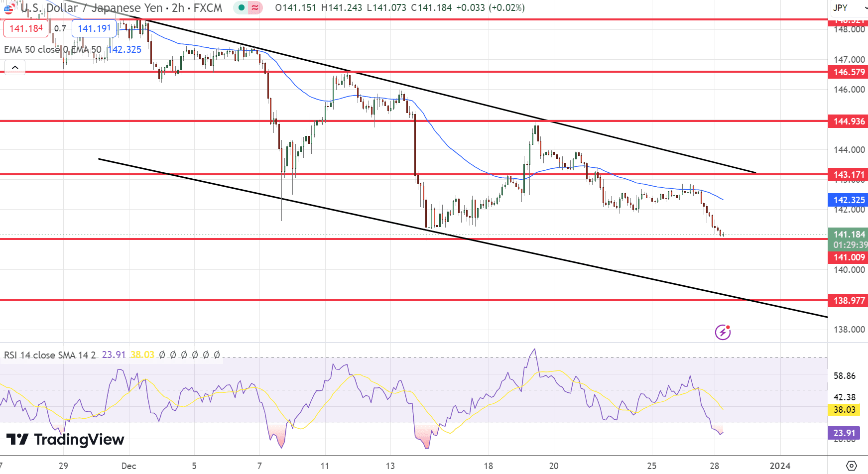Image resolution: width=868 pixels, height=474 pixels.
Task: Click the blue 142.325 EMA price label
Action: coord(849,200)
